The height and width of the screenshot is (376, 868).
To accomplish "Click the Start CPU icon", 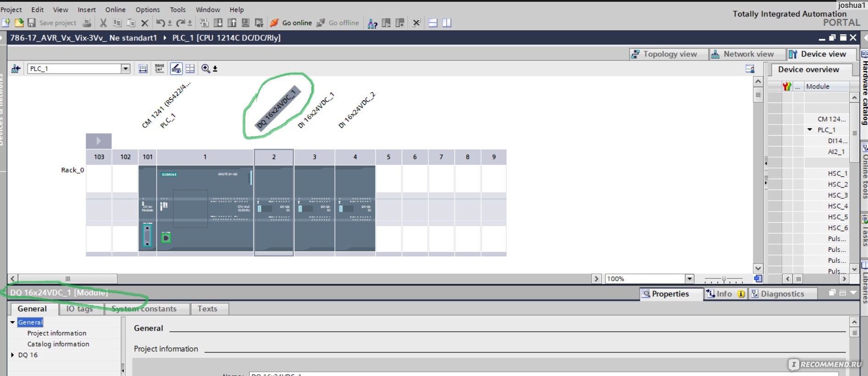I will 386,22.
